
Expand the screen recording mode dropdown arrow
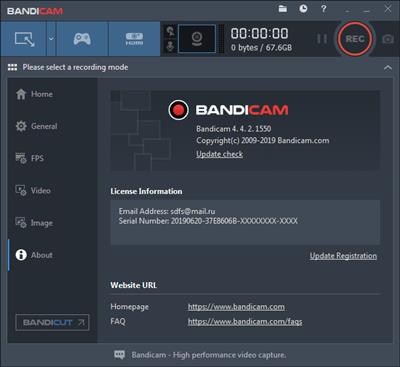[x=51, y=39]
